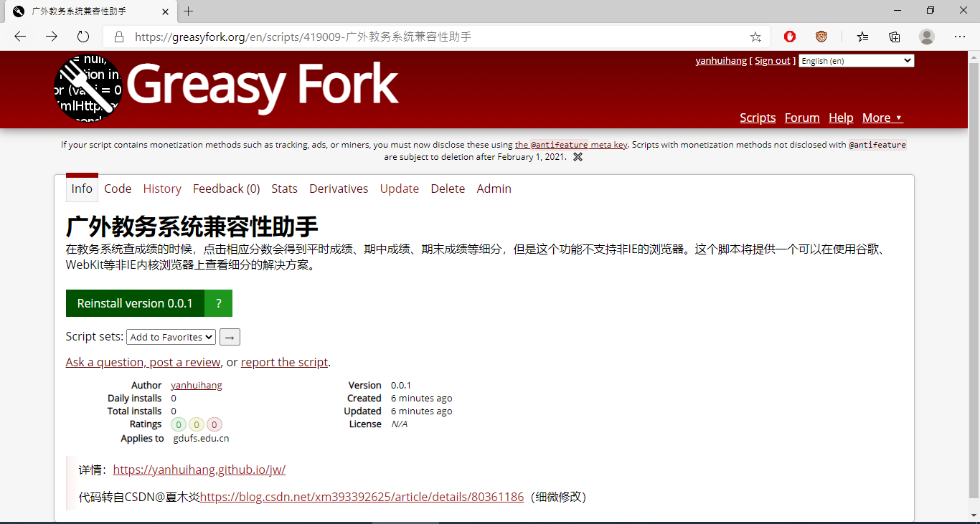Viewport: 980px width, 524px height.
Task: Click Reinstall version 0.0.1 button
Action: (x=135, y=303)
